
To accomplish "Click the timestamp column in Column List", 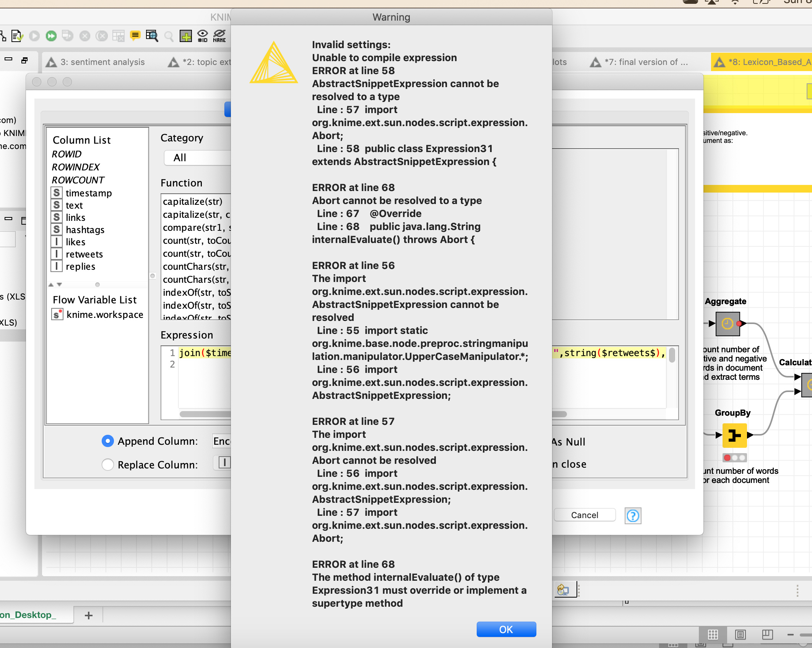I will (88, 193).
